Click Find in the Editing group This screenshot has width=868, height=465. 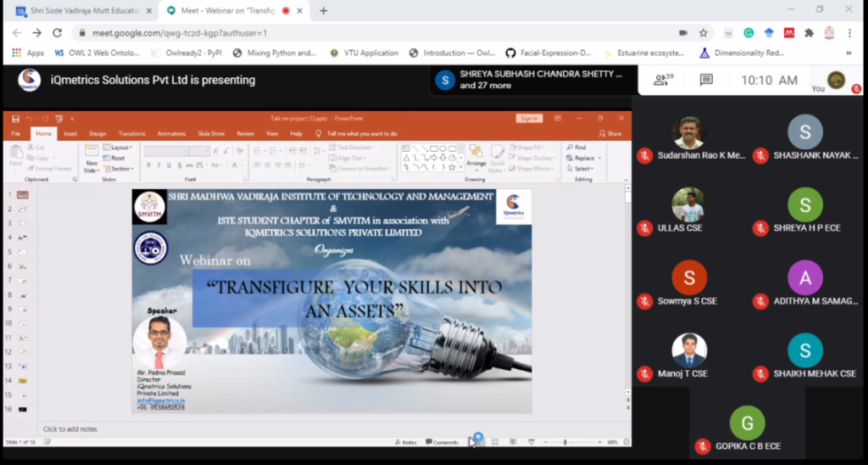coord(578,148)
